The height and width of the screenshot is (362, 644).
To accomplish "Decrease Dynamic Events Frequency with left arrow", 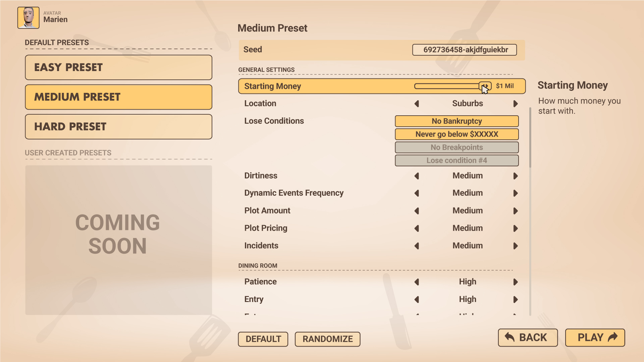I will tap(417, 193).
